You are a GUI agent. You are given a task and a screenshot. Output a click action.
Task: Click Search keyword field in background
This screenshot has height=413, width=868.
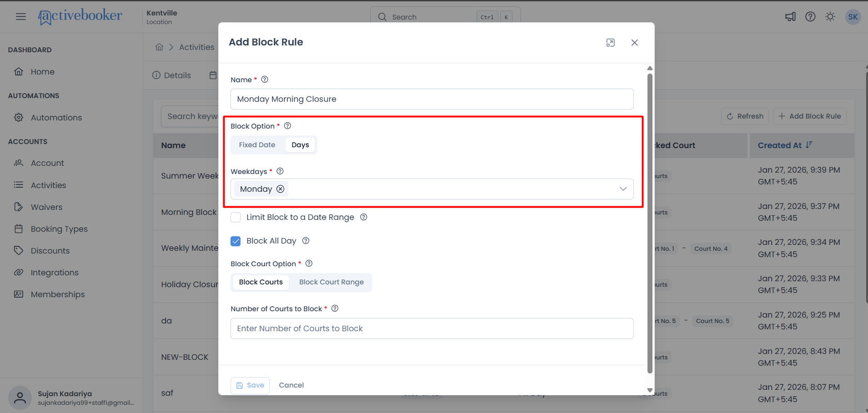190,116
